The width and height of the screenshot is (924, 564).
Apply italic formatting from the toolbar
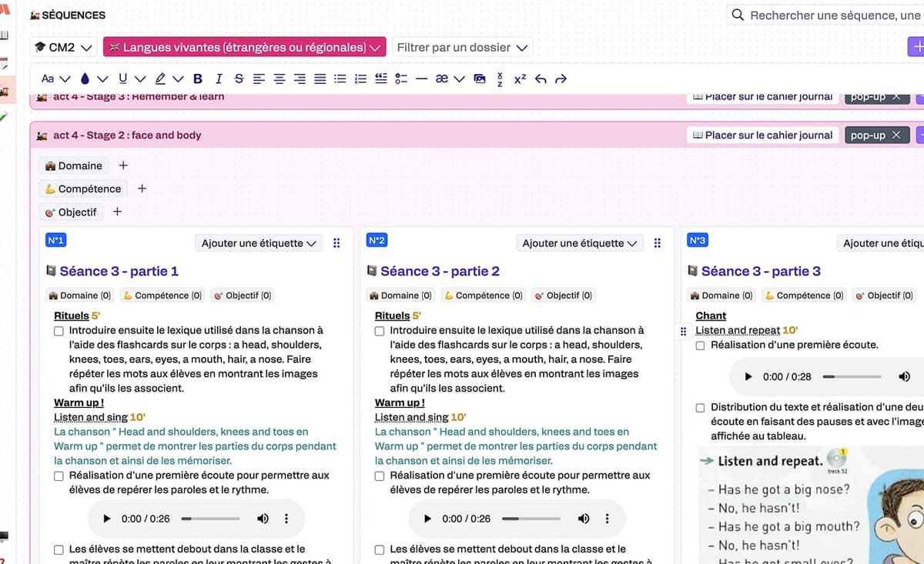(x=219, y=78)
